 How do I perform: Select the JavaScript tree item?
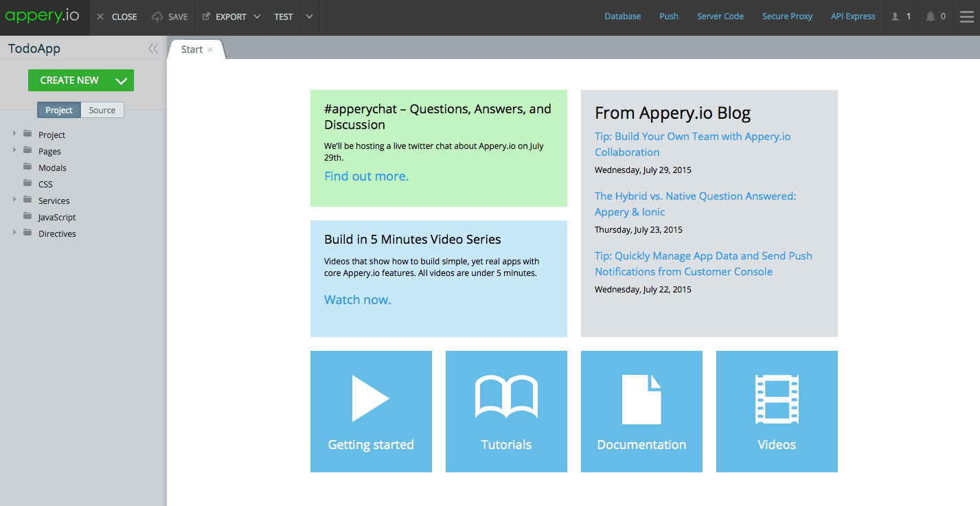tap(57, 218)
